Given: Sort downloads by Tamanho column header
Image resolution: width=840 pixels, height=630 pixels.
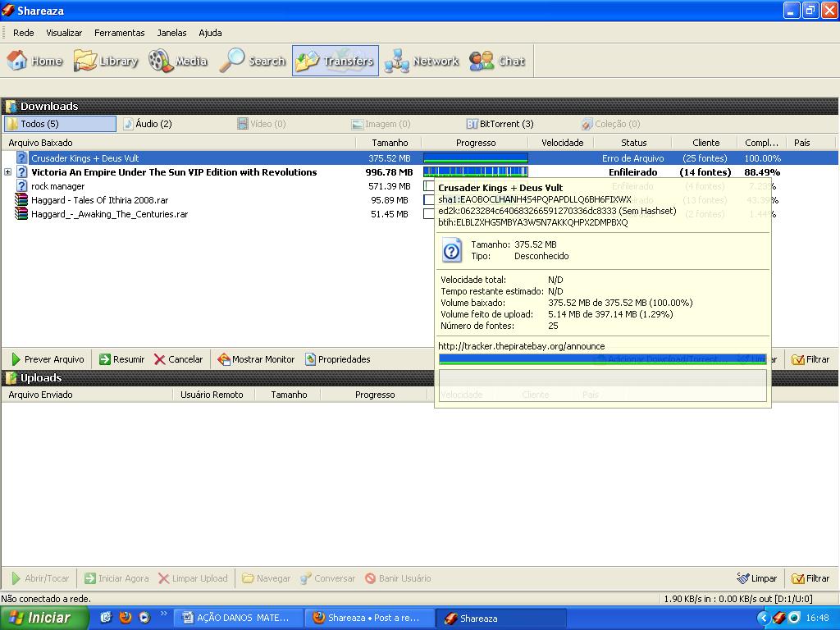Looking at the screenshot, I should point(390,143).
